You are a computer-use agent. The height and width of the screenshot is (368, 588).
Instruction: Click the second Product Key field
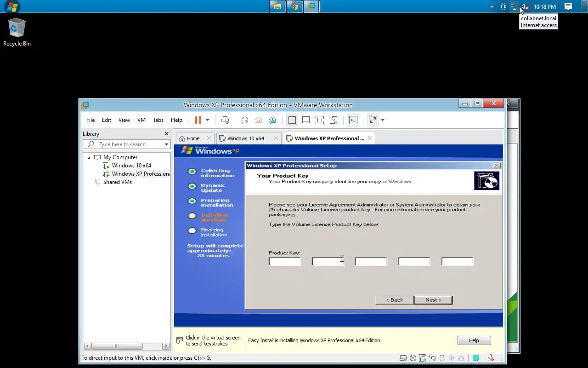pyautogui.click(x=328, y=261)
